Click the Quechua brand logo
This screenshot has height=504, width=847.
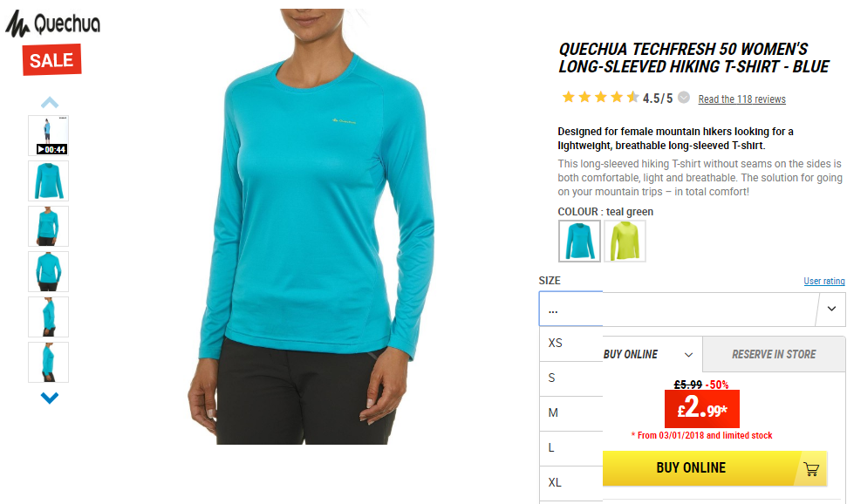[x=52, y=24]
